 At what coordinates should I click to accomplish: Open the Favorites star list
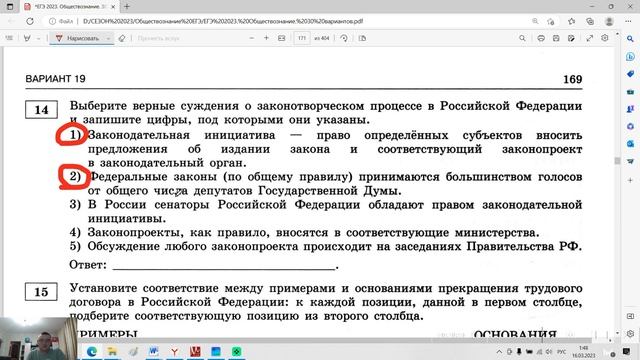click(x=571, y=21)
